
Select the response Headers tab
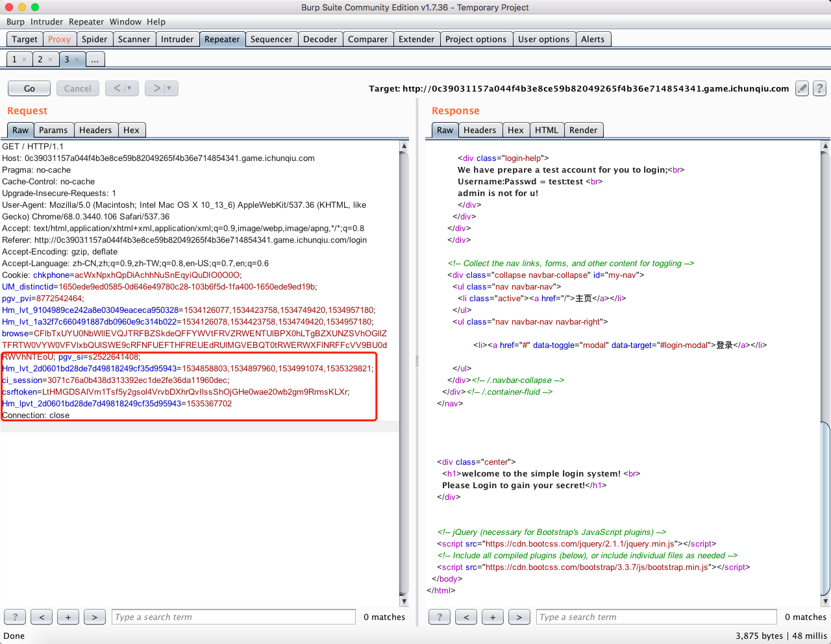(480, 130)
